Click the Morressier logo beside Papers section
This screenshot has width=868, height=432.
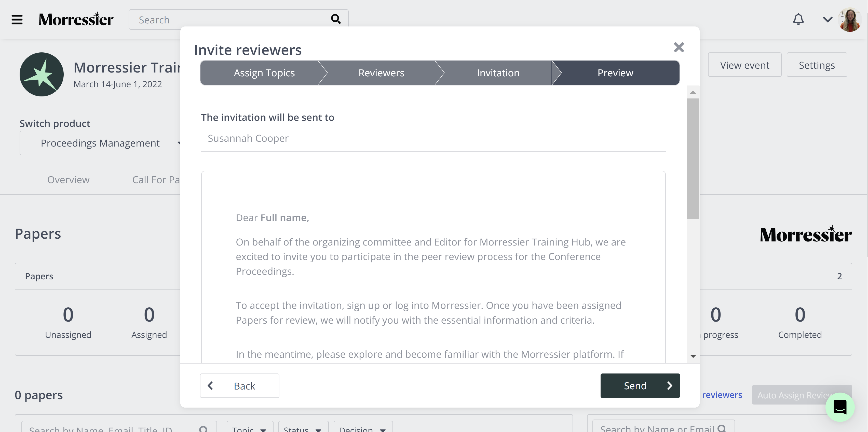[806, 234]
